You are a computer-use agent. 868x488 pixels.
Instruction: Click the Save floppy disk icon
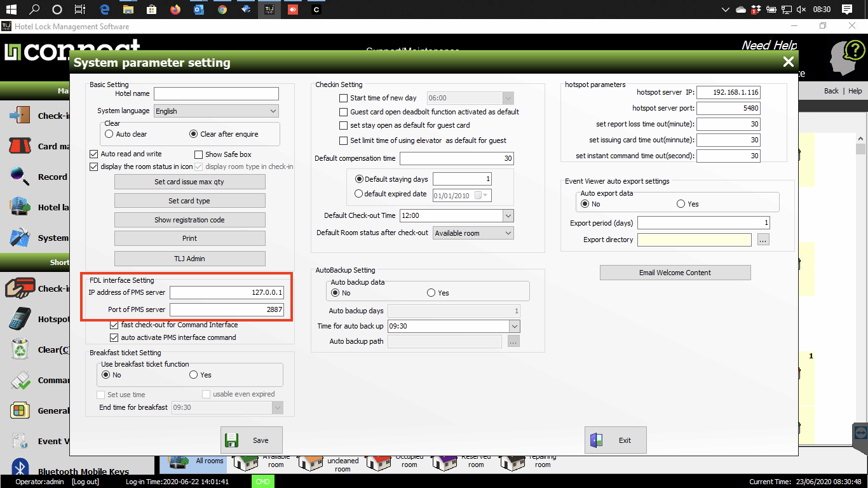(x=232, y=440)
